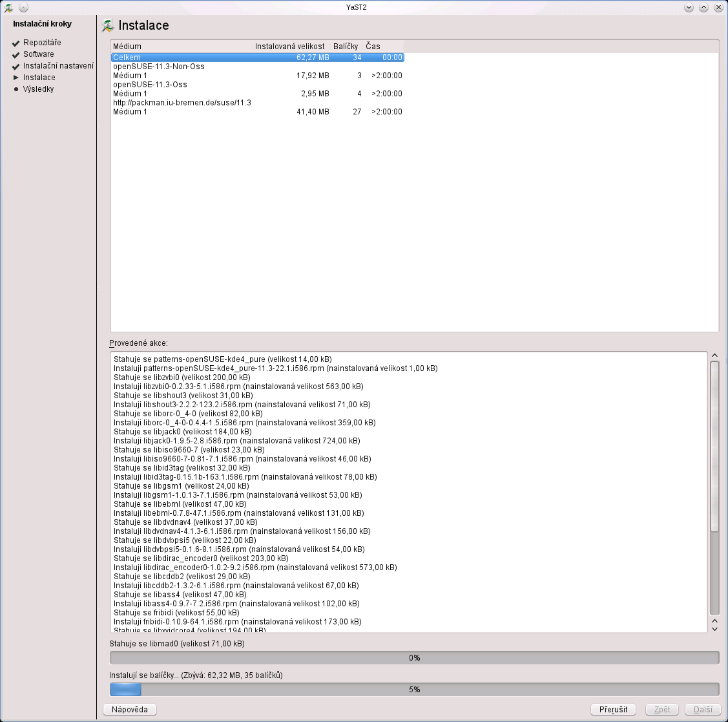Select openSUSE-11.3-Oss row
This screenshot has height=722, width=728.
click(x=258, y=85)
